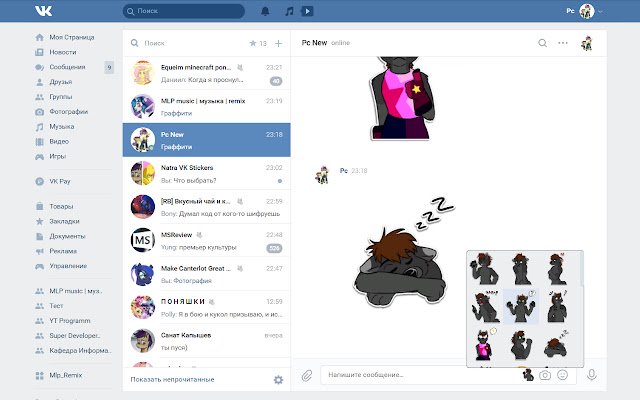Click the global search field in header
The width and height of the screenshot is (640, 400).
[184, 11]
